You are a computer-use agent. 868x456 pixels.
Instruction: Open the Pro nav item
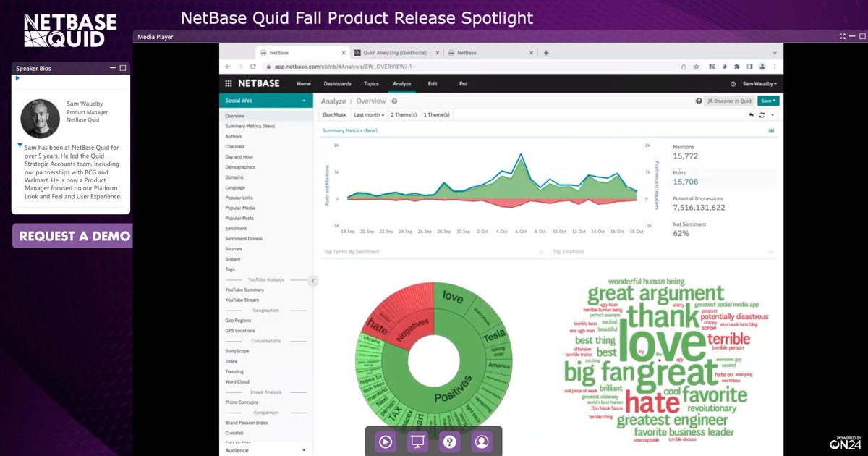pos(463,83)
